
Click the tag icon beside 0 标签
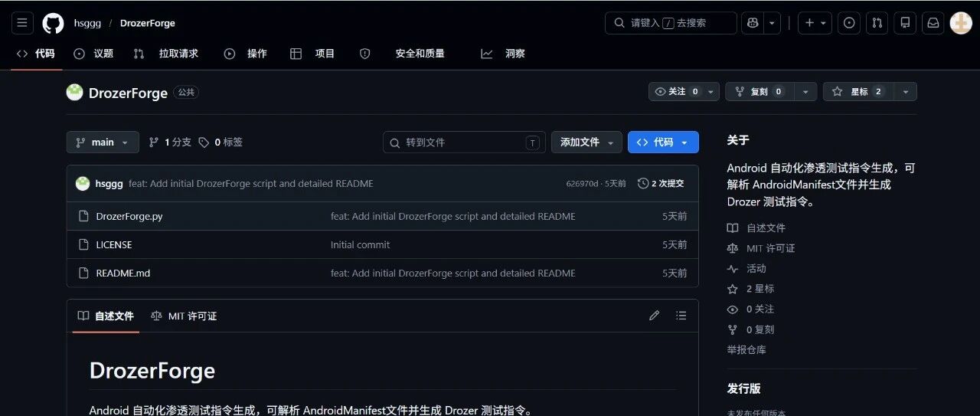coord(204,142)
